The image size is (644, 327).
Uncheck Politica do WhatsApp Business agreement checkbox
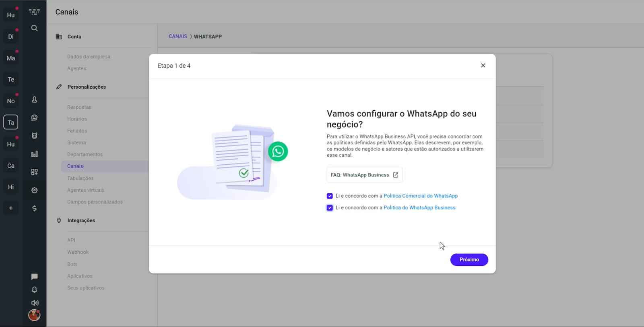[330, 208]
